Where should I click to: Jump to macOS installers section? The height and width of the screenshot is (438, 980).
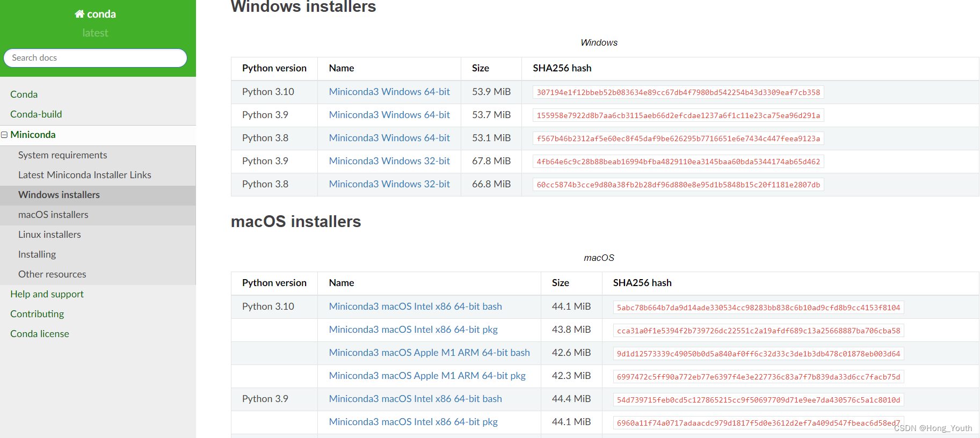pyautogui.click(x=53, y=215)
